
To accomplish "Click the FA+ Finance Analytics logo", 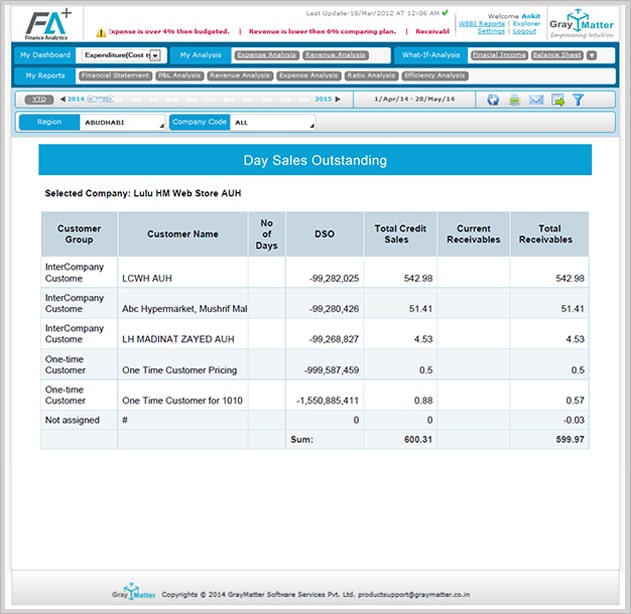I will [48, 25].
